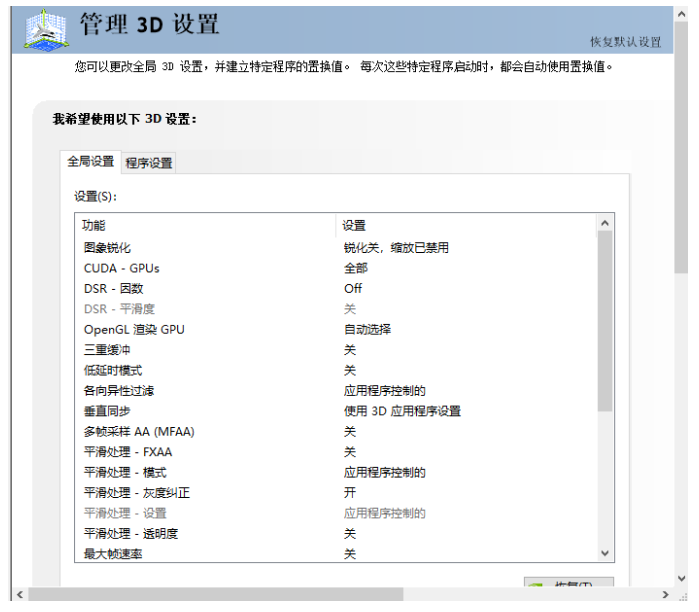Viewport: 699px width, 612px height.
Task: Open the 程序设置 tab
Action: [149, 163]
